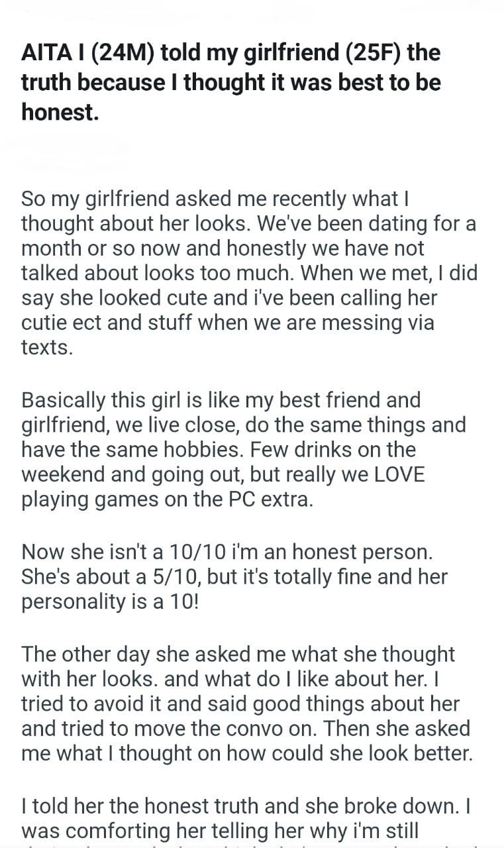Image resolution: width=504 pixels, height=848 pixels.
Task: Select the paragraph starting "So my girlfriend asked"
Action: pos(248,273)
